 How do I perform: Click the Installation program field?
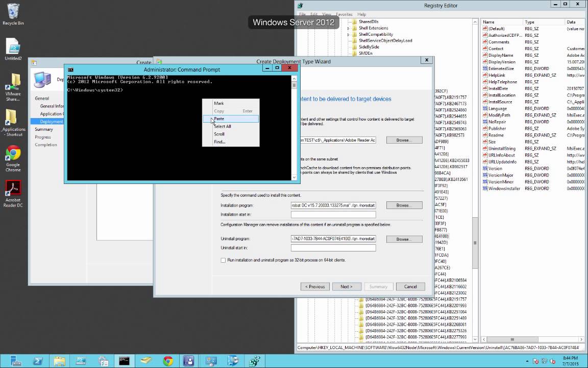coord(333,205)
